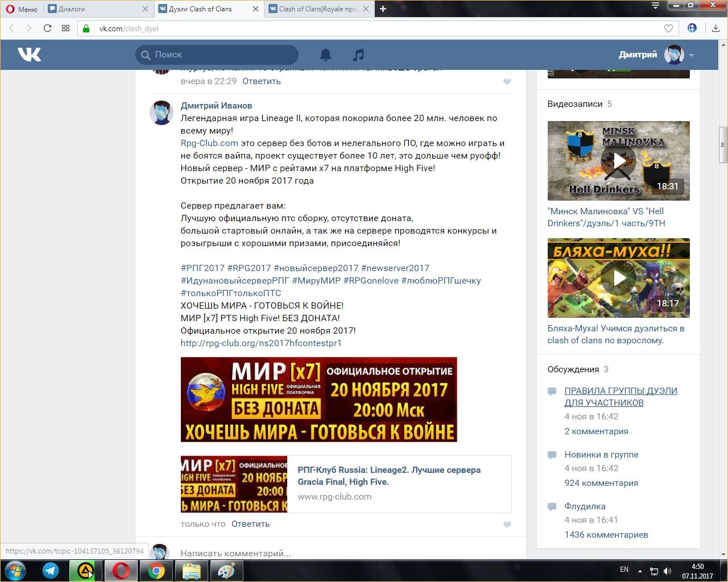Click Ответить on comment from вчера в 22:29

(262, 81)
